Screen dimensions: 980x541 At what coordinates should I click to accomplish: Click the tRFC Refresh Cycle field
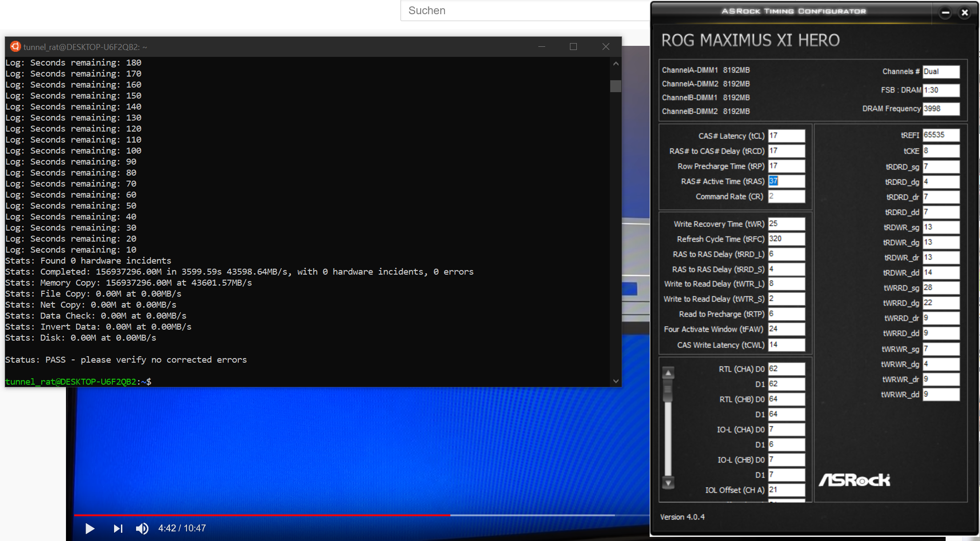[786, 239]
